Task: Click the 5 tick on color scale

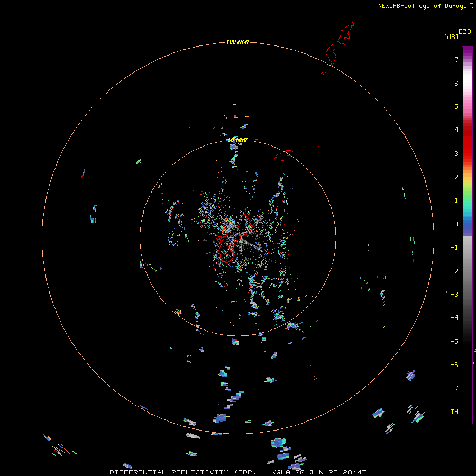Action: tap(456, 106)
